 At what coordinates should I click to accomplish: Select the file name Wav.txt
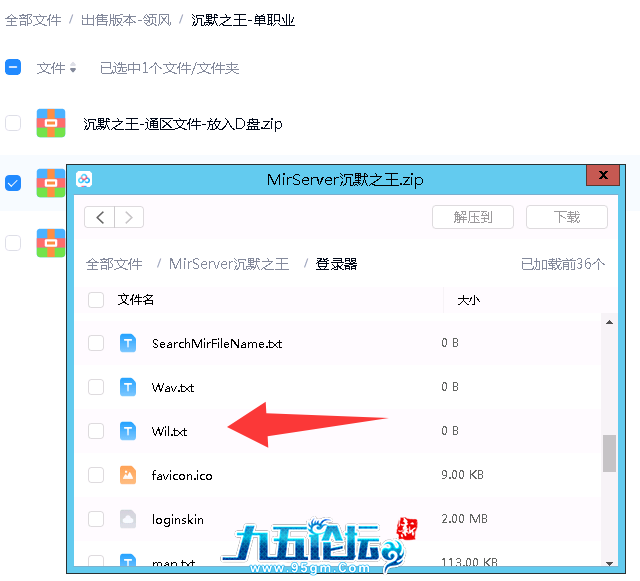(173, 387)
